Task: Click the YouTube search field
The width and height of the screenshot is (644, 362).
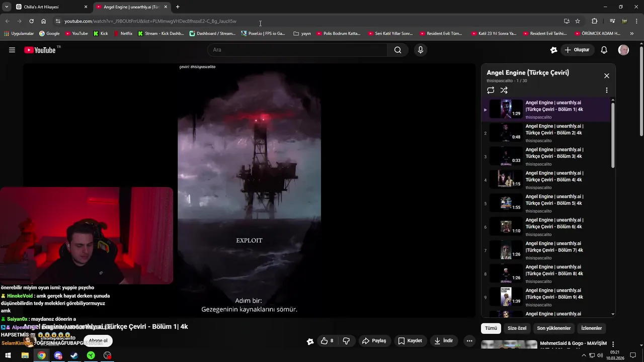Action: (x=297, y=50)
